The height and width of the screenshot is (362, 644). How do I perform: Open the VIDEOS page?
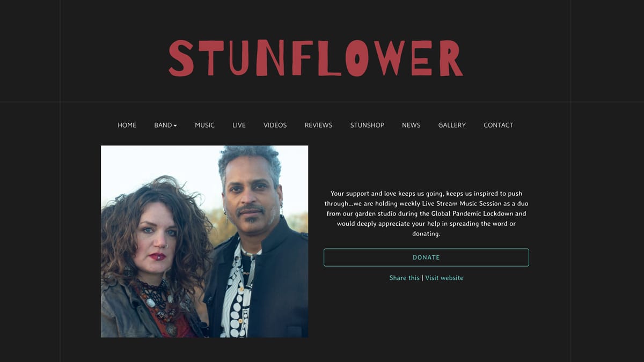point(275,125)
